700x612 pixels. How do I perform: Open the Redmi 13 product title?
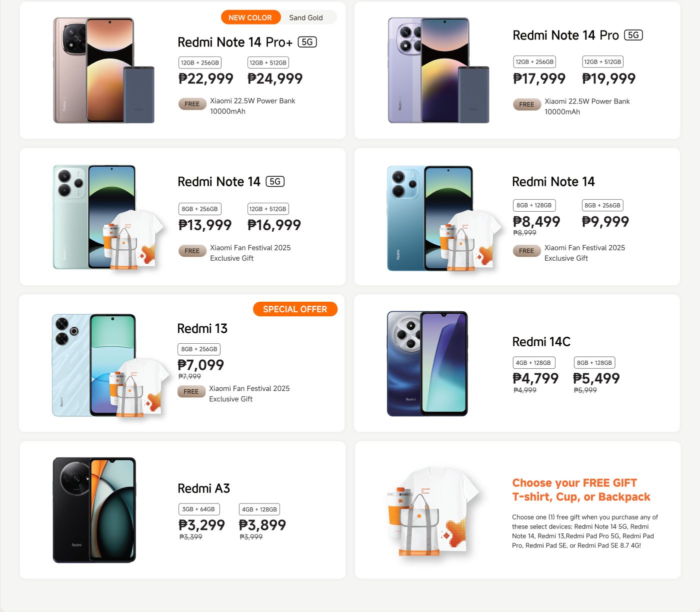(x=202, y=329)
